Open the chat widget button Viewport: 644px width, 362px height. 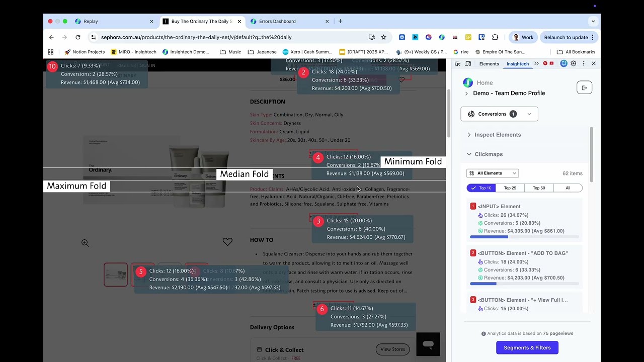coord(428,344)
